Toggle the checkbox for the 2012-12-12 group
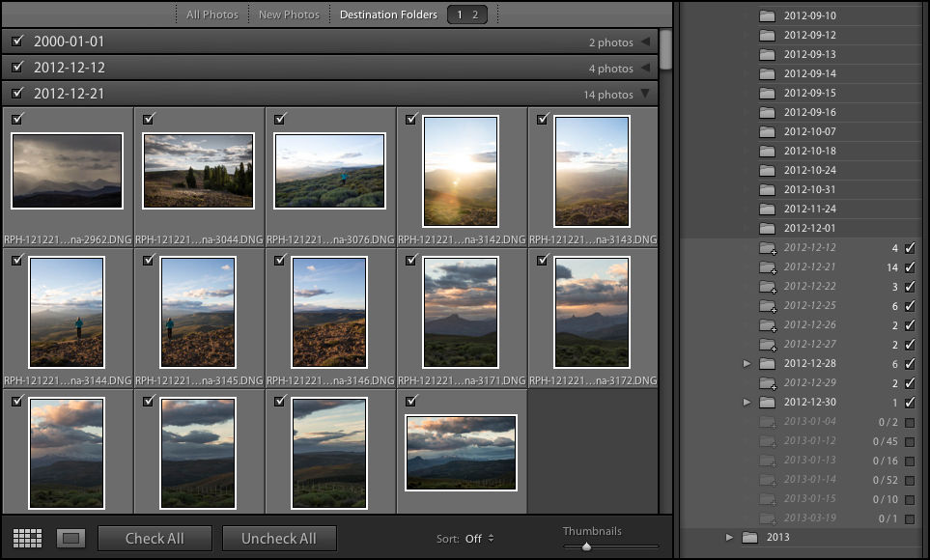Viewport: 930px width, 560px height. (x=16, y=67)
